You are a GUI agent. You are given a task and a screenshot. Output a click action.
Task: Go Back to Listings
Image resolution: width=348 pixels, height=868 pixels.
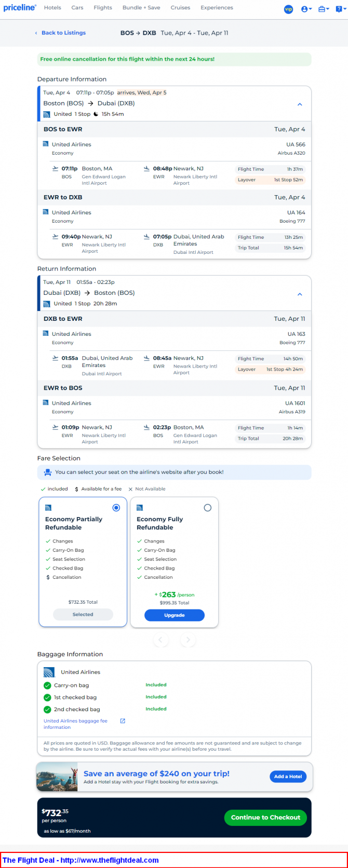pos(60,33)
